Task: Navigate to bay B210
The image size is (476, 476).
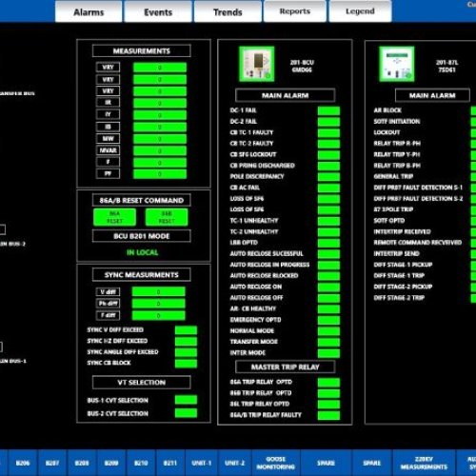Action: (141, 463)
